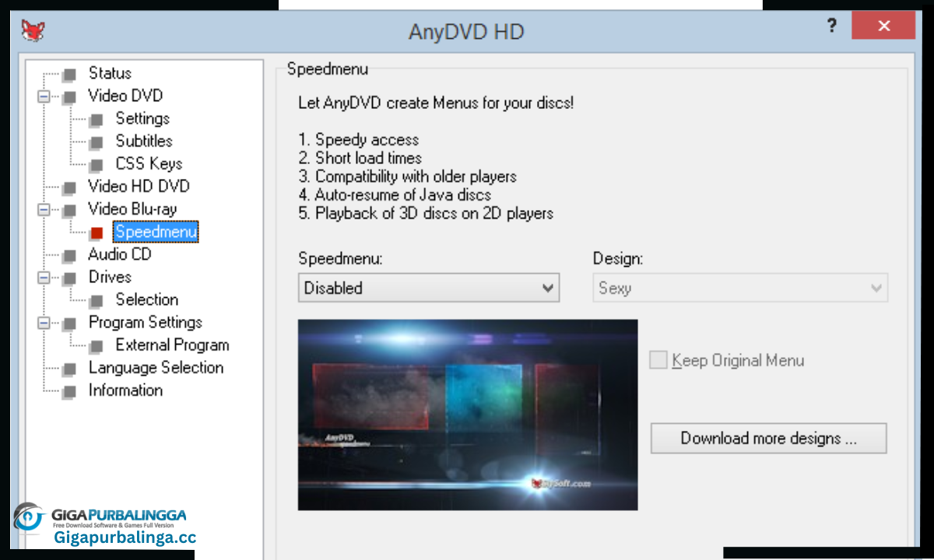The width and height of the screenshot is (934, 560).
Task: Select Video HD DVD in the tree
Action: coord(139,186)
